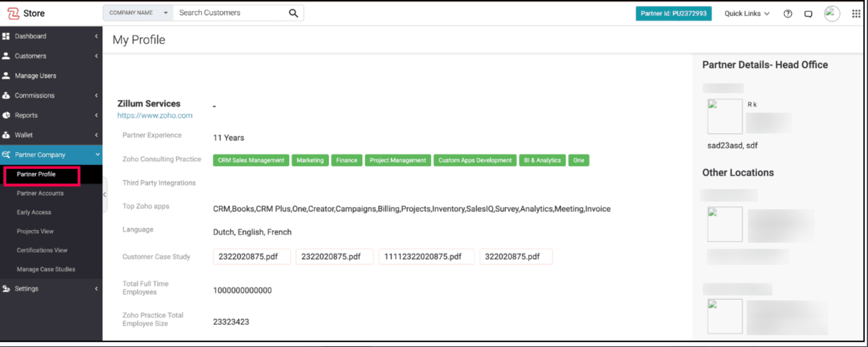
Task: Click the head office R k image
Action: click(725, 116)
